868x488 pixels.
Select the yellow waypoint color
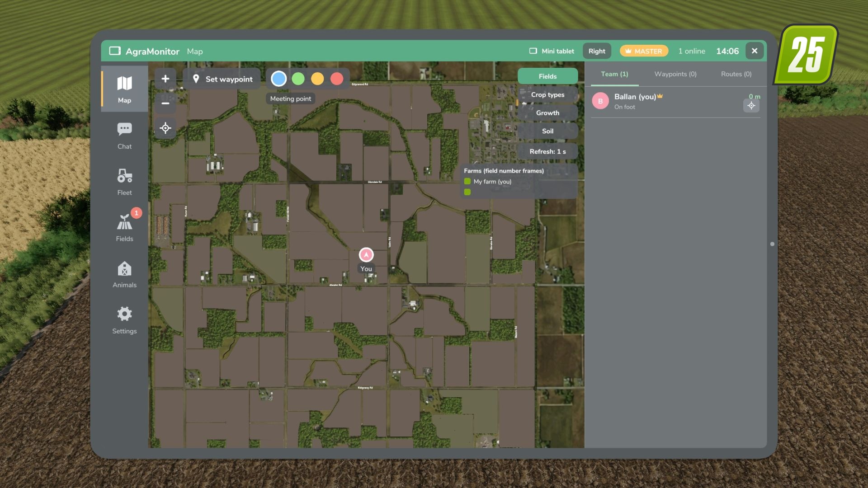(x=317, y=79)
